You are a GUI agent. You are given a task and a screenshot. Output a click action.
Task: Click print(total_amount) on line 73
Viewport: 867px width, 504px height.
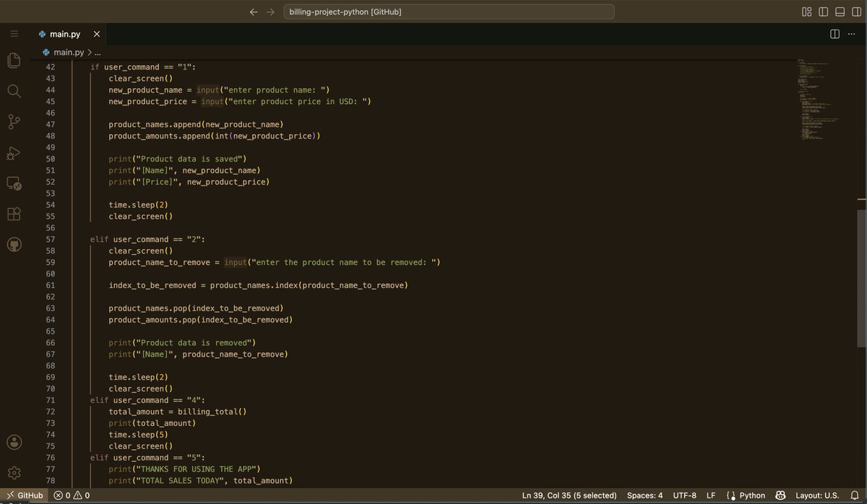pos(152,423)
